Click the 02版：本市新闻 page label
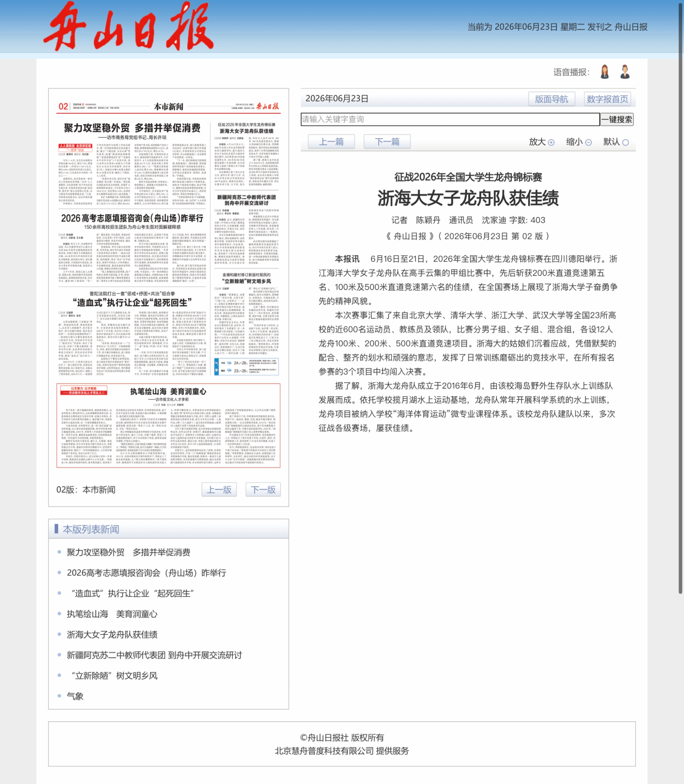The image size is (684, 784). coord(86,489)
